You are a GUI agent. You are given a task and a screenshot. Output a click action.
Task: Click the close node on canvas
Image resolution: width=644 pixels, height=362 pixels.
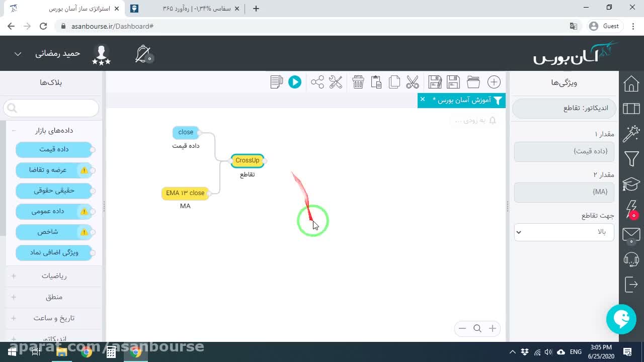tap(186, 132)
